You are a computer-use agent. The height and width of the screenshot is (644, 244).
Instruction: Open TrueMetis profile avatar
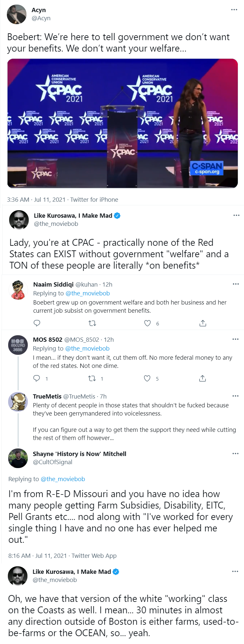pyautogui.click(x=18, y=402)
